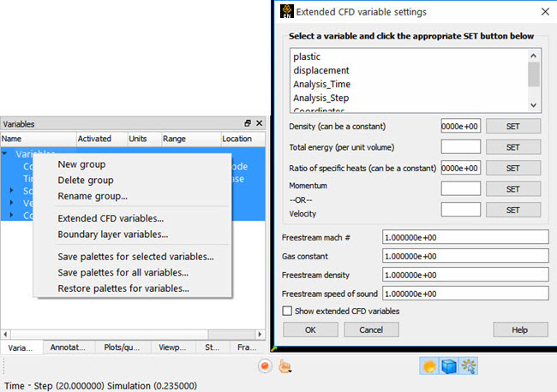
Task: Click the variable list scroll down arrow
Action: click(x=533, y=105)
